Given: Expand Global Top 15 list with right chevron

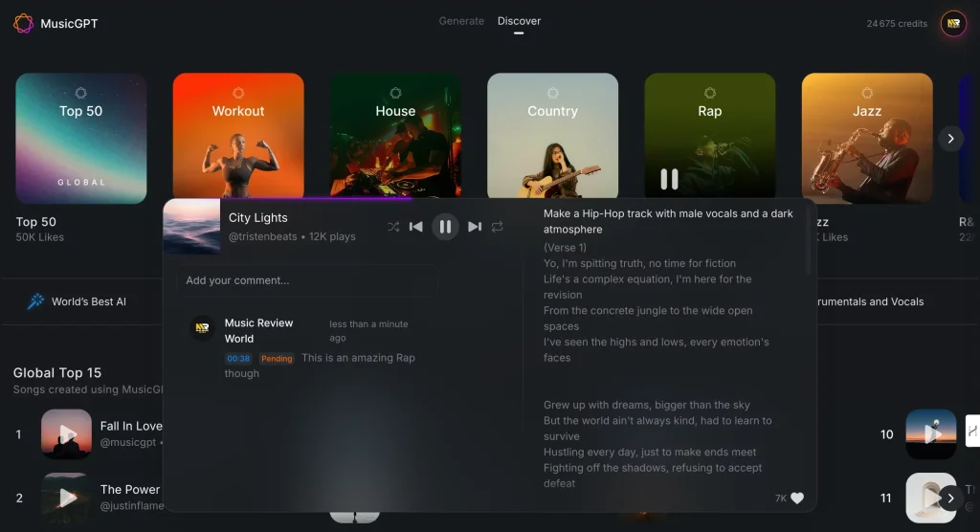Looking at the screenshot, I should point(950,498).
